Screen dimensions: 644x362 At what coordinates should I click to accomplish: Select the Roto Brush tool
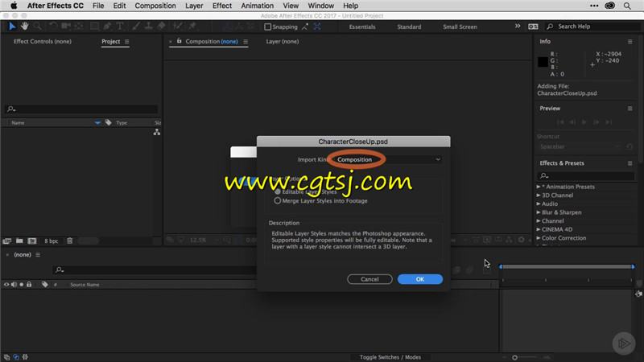[177, 27]
